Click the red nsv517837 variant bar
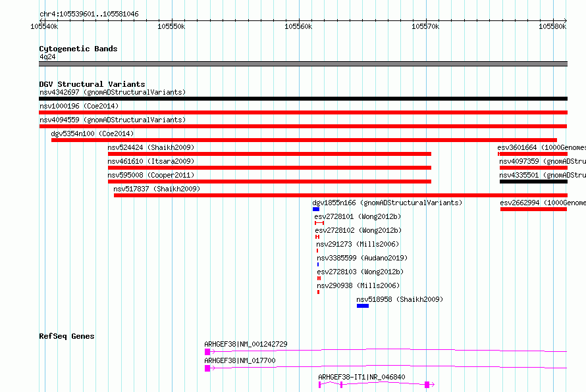This screenshot has height=392, width=586. (341, 195)
